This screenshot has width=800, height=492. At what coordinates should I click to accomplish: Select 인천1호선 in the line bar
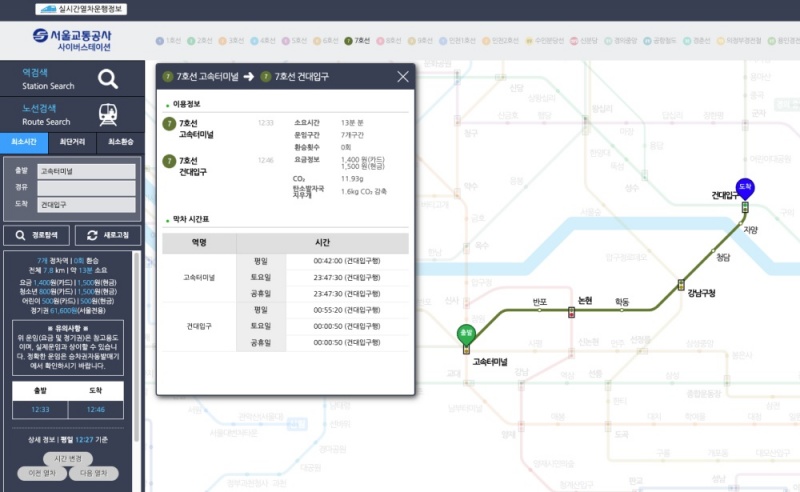click(x=458, y=41)
